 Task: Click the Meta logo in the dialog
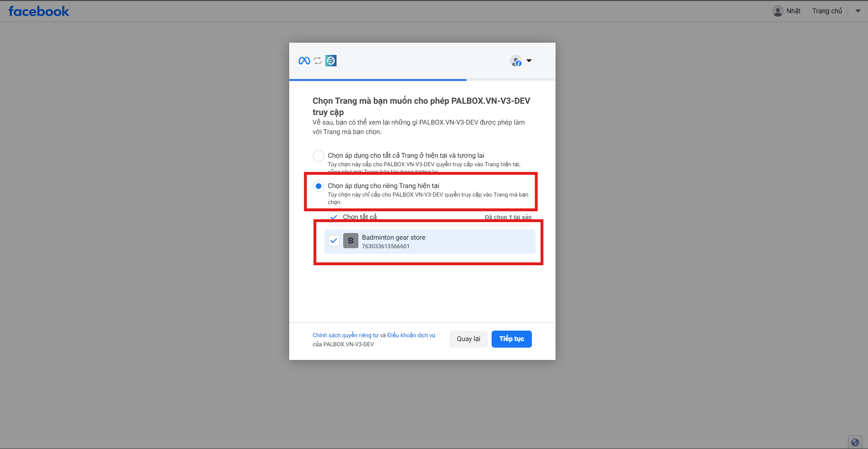coord(304,61)
